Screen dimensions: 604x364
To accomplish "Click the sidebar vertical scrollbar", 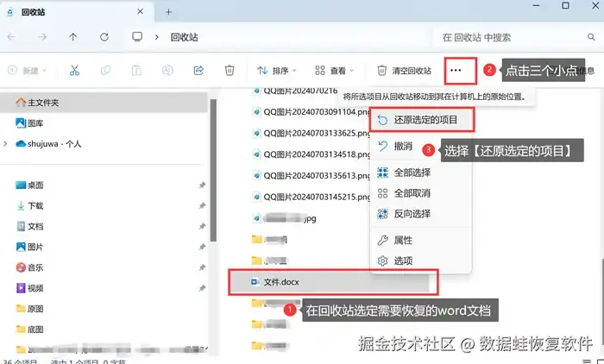I will click(213, 169).
